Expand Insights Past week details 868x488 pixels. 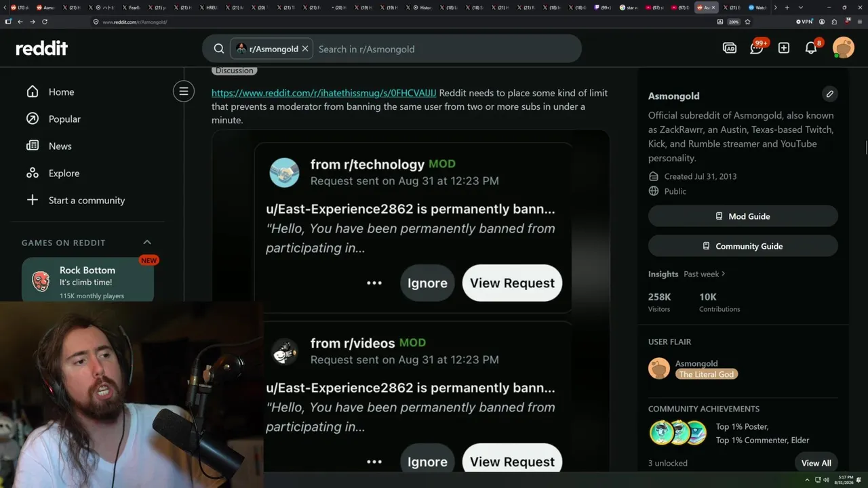pyautogui.click(x=705, y=274)
